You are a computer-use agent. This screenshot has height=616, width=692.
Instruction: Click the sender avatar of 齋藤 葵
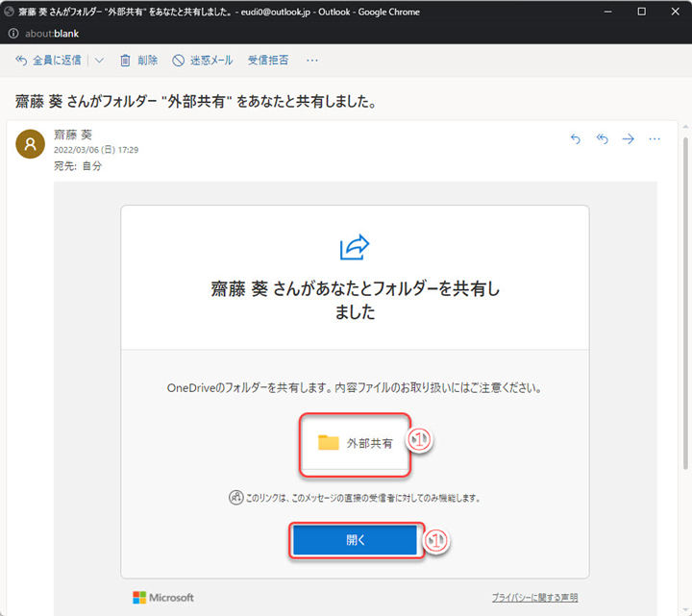tap(30, 144)
